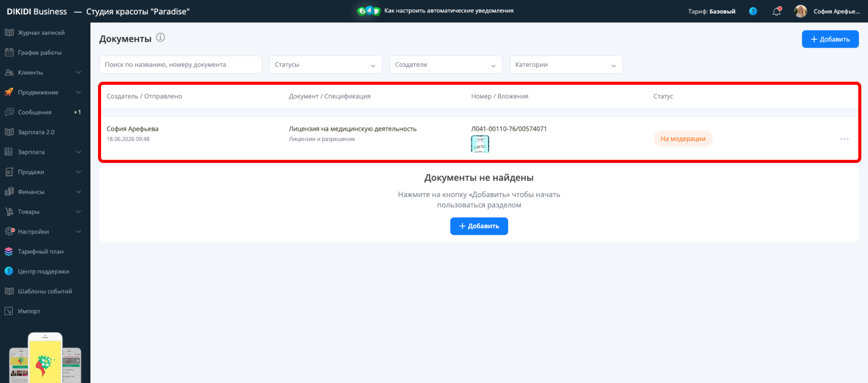Image resolution: width=868 pixels, height=383 pixels.
Task: Click the date 18.06.2026 09:48
Action: (128, 139)
